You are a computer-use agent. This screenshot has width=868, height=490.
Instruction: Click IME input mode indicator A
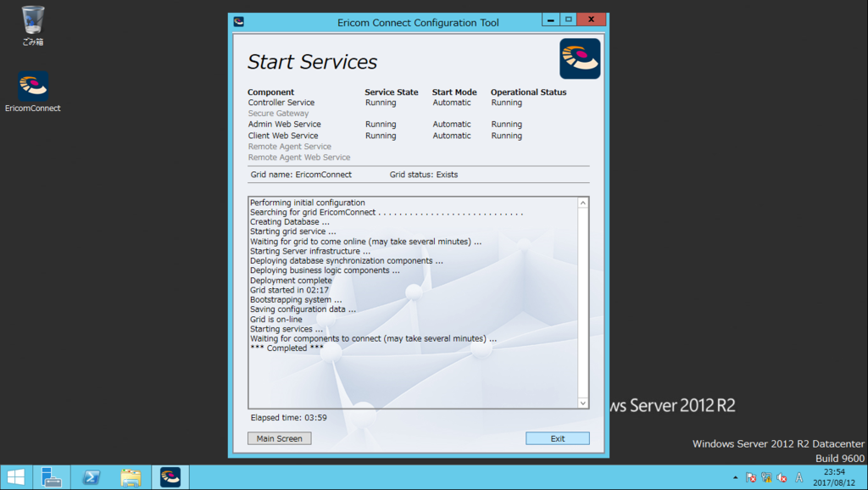point(798,477)
